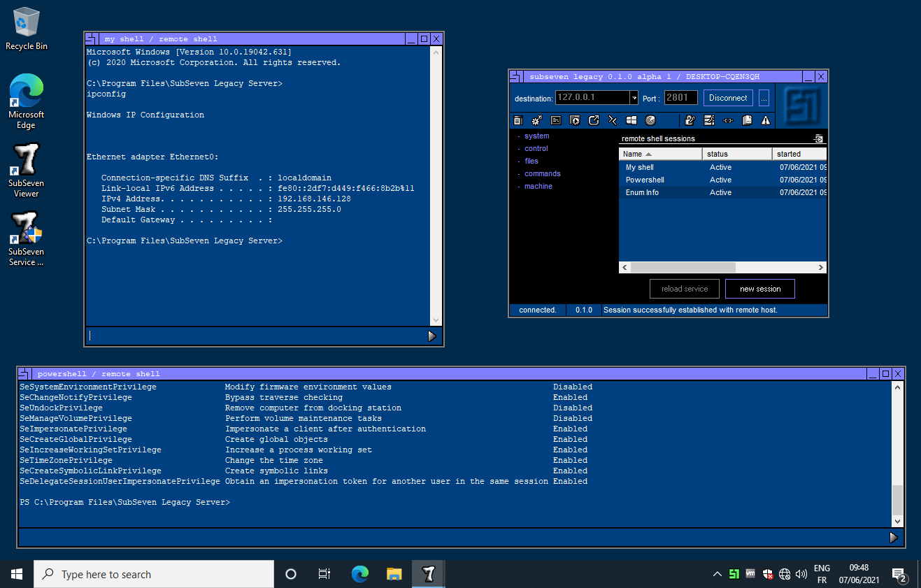Click the send arrow in powershell window
This screenshot has width=921, height=588.
[x=893, y=537]
